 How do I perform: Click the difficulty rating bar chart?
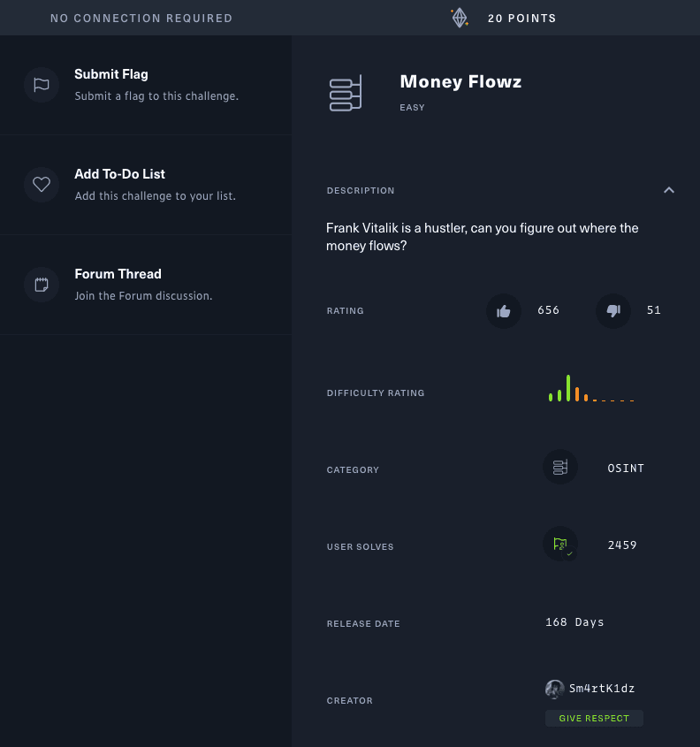[591, 388]
